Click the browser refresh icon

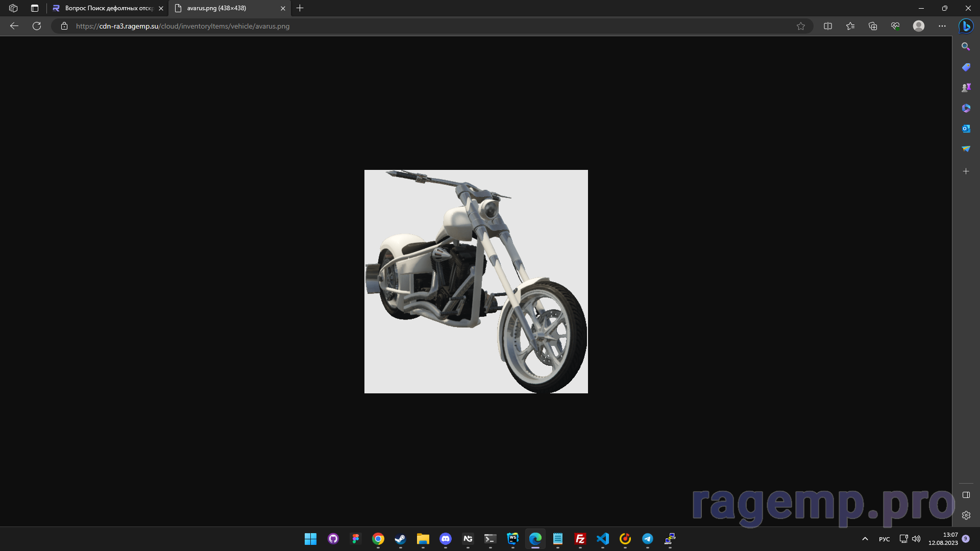[x=37, y=26]
